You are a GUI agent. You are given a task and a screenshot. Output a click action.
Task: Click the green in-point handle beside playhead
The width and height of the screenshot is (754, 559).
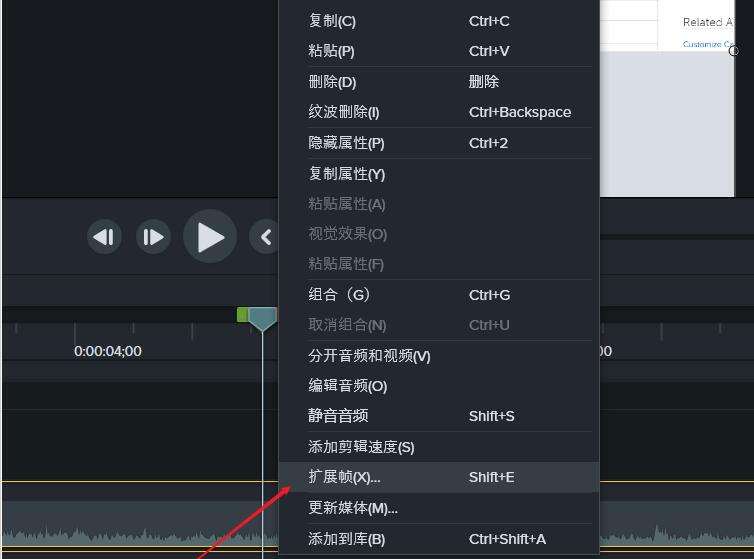point(242,315)
